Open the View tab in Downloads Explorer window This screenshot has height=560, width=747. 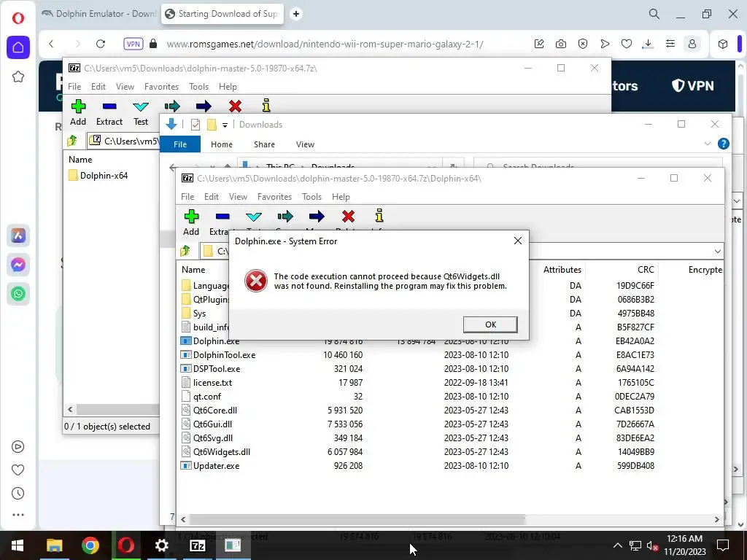click(x=305, y=144)
